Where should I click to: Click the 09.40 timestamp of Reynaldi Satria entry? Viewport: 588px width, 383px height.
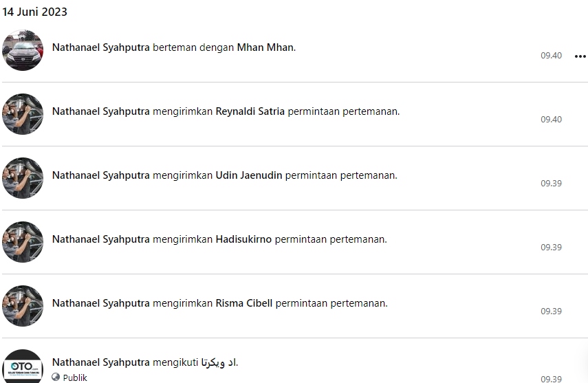[551, 119]
